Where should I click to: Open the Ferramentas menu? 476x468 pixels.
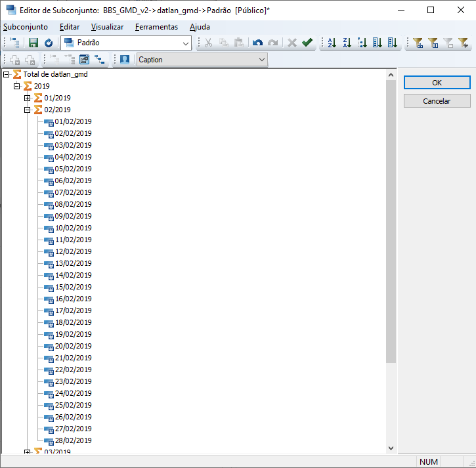coord(156,27)
